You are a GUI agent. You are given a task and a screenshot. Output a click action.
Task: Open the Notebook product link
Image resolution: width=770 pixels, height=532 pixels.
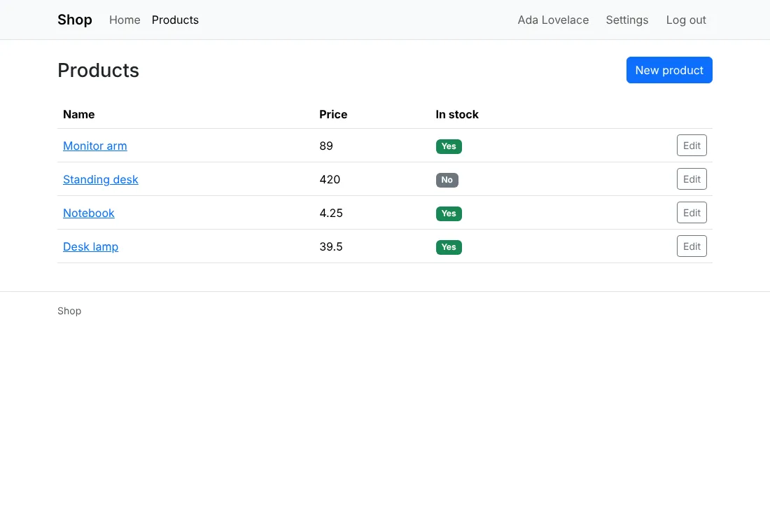tap(89, 213)
